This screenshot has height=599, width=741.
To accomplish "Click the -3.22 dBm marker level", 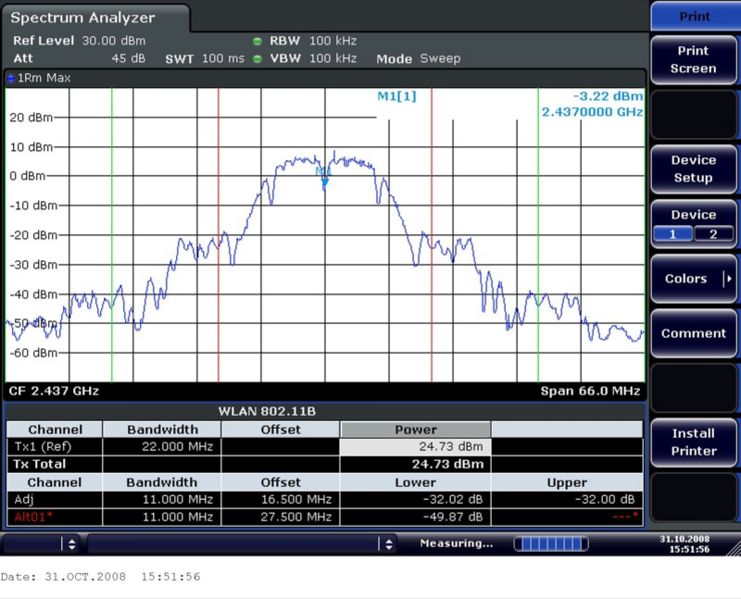I will point(608,96).
